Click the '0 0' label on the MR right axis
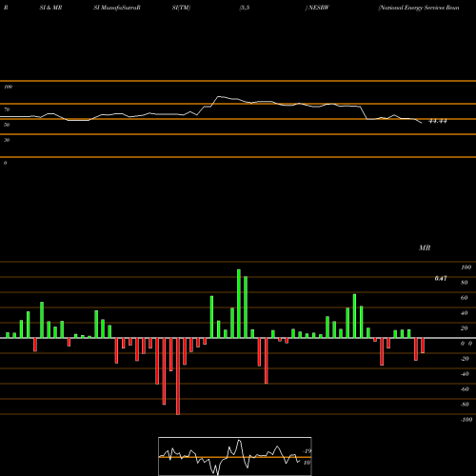This screenshot has height=476, width=476. (x=466, y=344)
